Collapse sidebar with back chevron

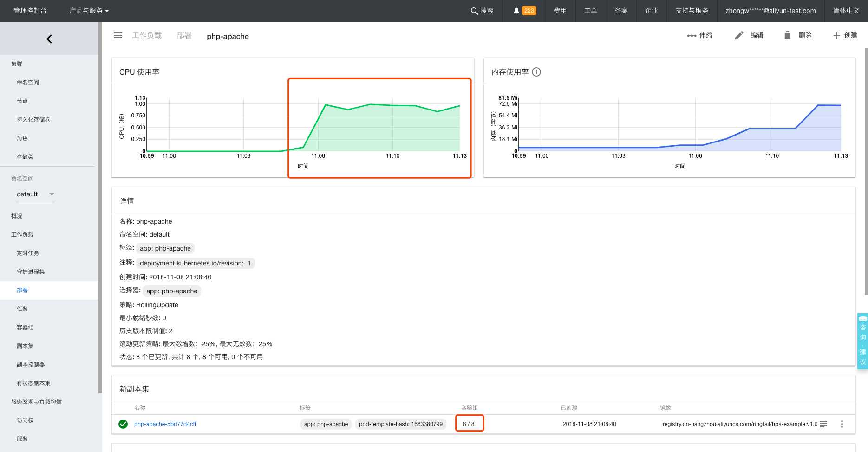coord(49,39)
